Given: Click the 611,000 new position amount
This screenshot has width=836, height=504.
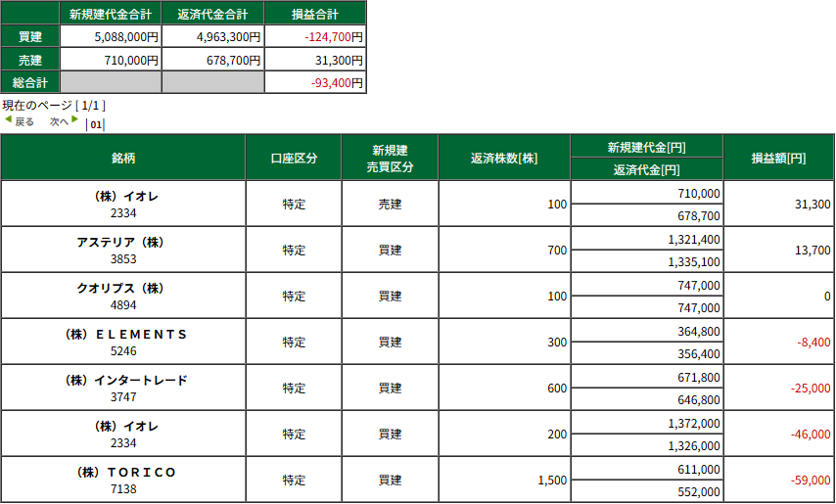Looking at the screenshot, I should 698,469.
